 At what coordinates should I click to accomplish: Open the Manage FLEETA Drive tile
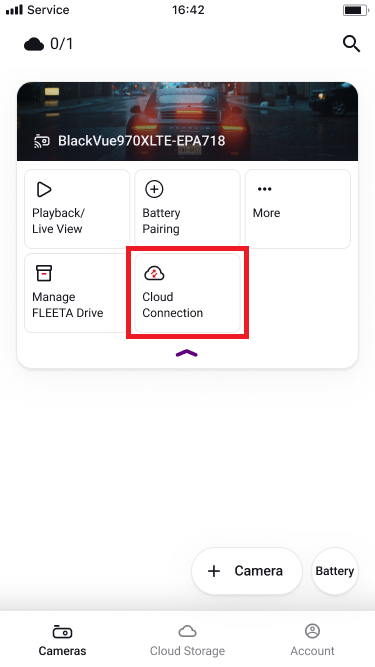click(76, 293)
